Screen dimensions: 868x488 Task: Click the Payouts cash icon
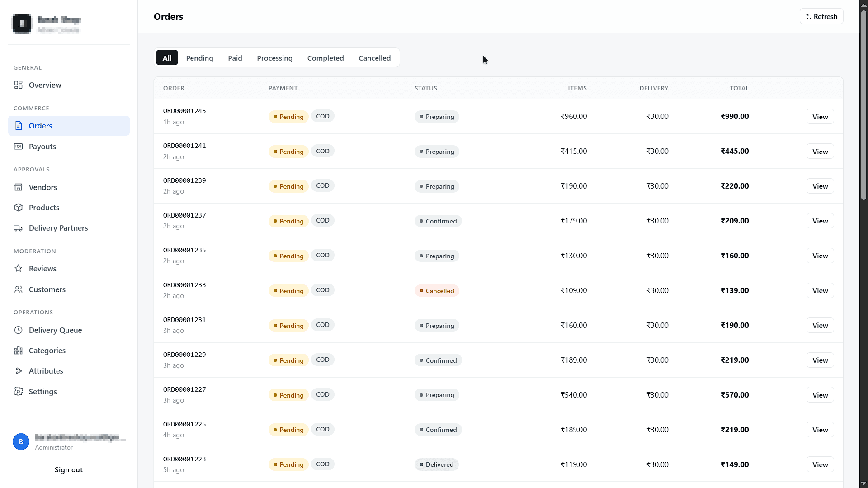point(18,147)
